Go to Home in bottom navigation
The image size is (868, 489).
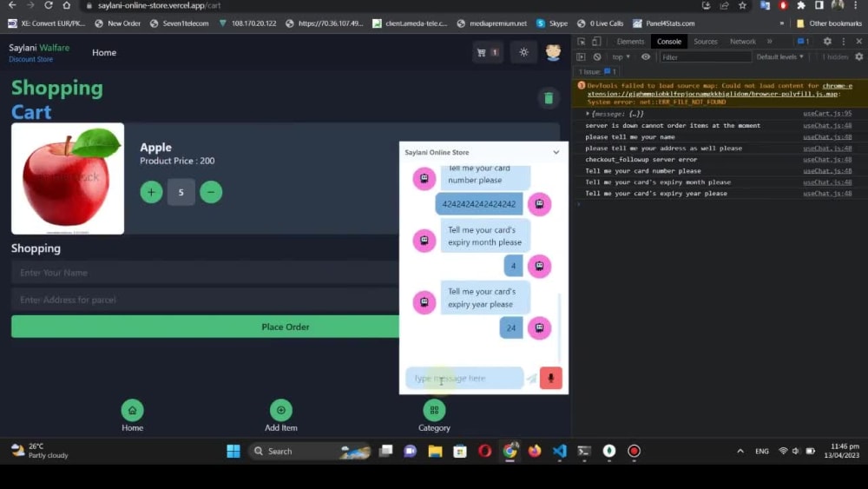pos(132,416)
